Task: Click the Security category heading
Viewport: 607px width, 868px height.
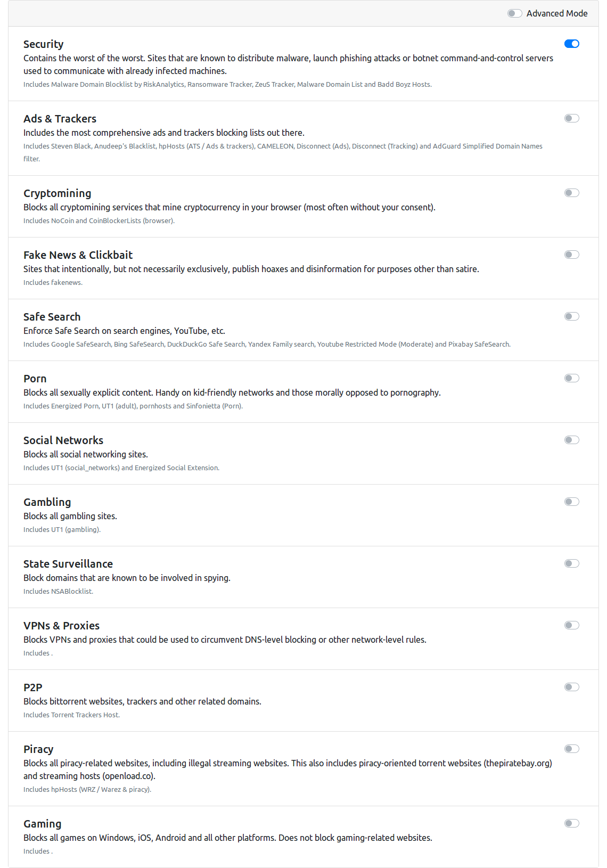Action: click(44, 44)
